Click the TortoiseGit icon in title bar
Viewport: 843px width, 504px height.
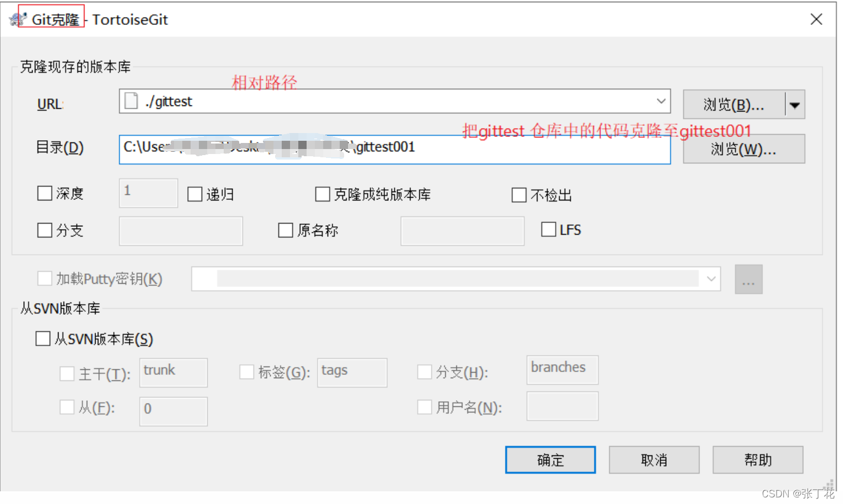pyautogui.click(x=18, y=19)
